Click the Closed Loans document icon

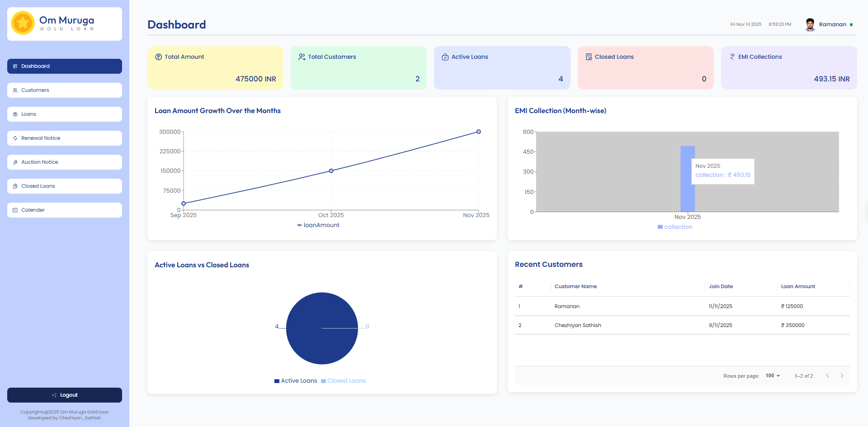click(x=589, y=57)
